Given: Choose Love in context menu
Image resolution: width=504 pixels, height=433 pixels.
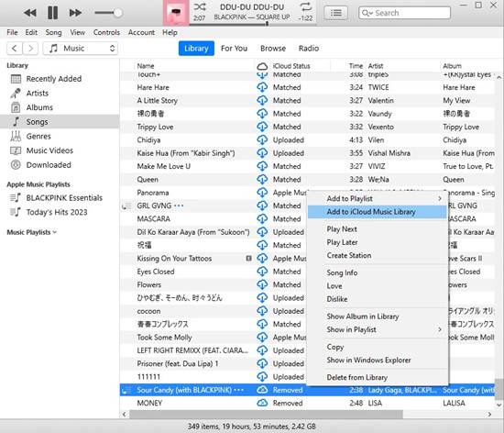Looking at the screenshot, I should click(x=378, y=286).
